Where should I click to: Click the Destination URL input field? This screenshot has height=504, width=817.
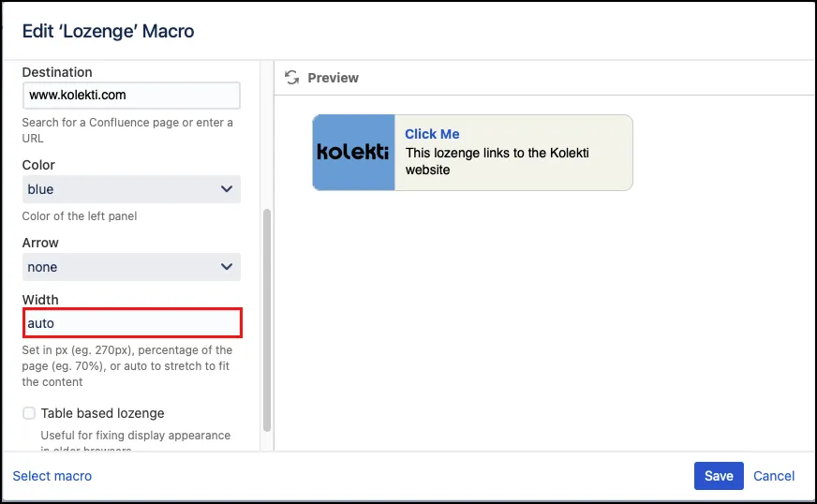coord(131,96)
